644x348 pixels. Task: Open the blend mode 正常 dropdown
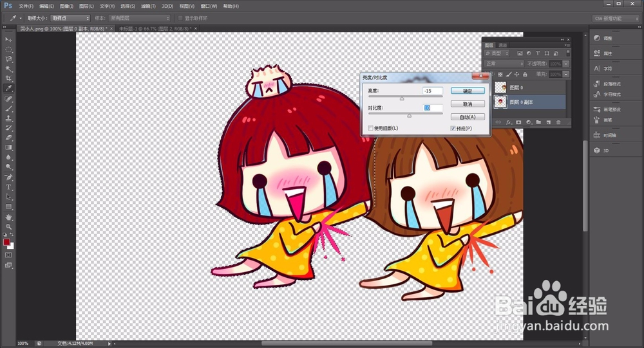point(505,64)
